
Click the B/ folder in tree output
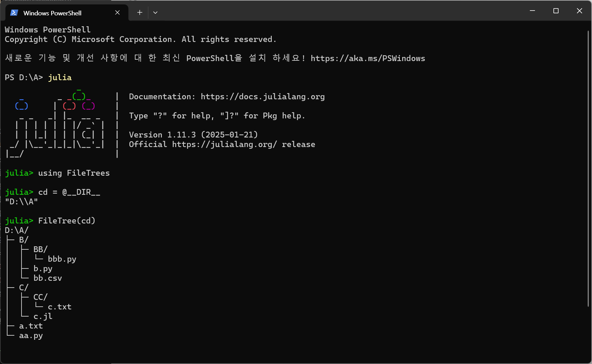[x=24, y=240]
